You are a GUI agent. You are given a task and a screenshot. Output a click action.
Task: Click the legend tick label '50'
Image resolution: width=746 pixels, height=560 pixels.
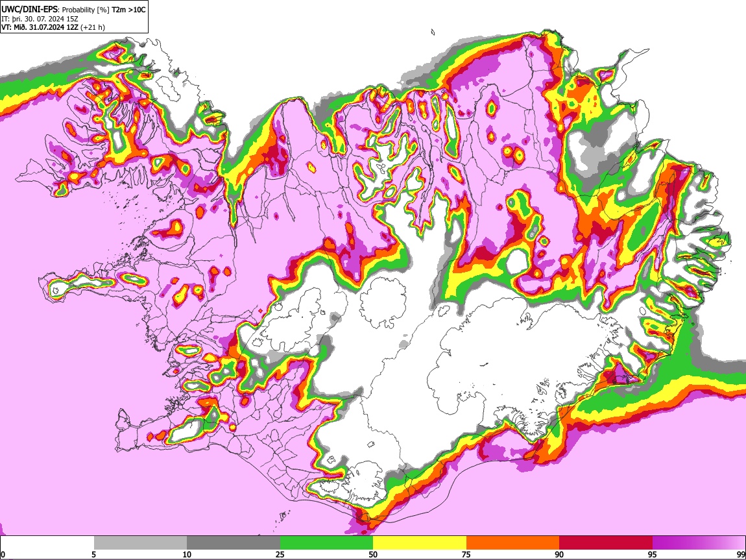click(x=373, y=554)
